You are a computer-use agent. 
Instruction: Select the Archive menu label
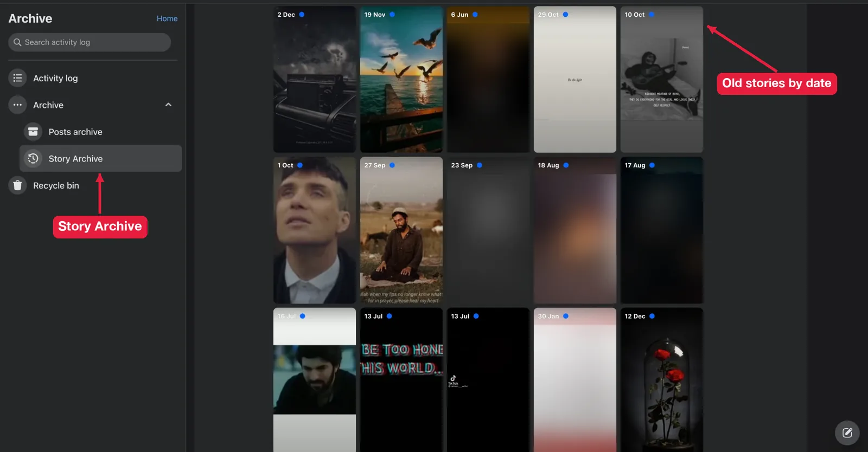tap(48, 105)
